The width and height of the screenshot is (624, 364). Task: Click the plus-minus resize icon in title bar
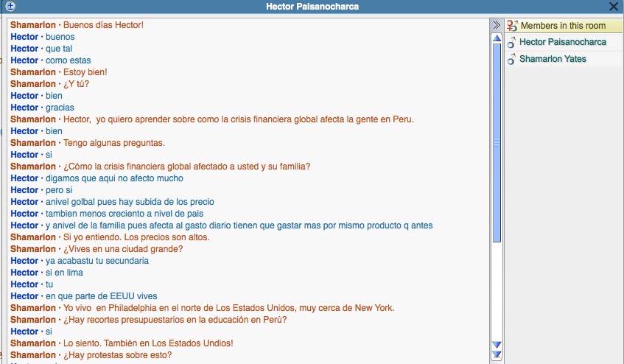(10, 7)
